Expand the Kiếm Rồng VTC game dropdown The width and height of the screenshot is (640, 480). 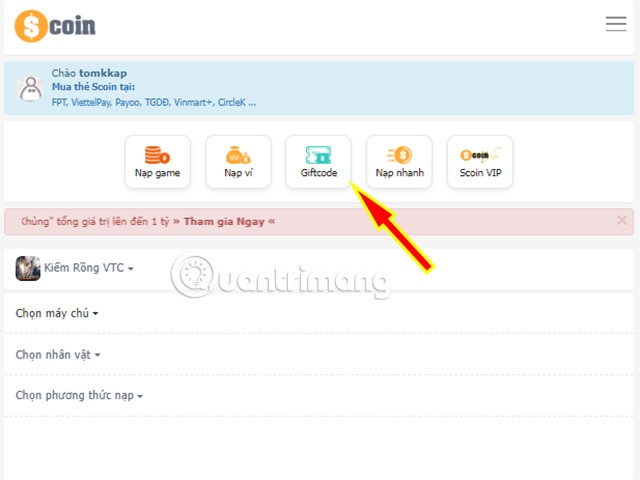coord(89,268)
